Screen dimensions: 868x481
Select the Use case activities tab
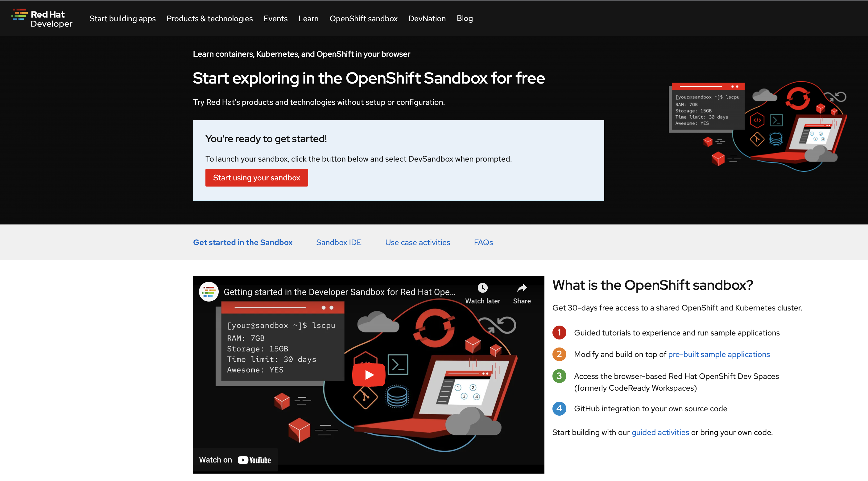tap(417, 242)
